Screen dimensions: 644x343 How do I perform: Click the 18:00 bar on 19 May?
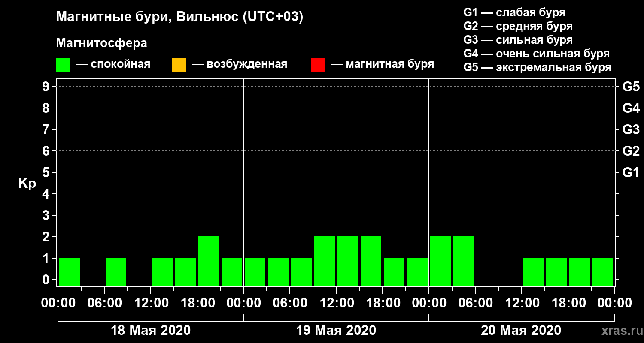click(x=394, y=272)
